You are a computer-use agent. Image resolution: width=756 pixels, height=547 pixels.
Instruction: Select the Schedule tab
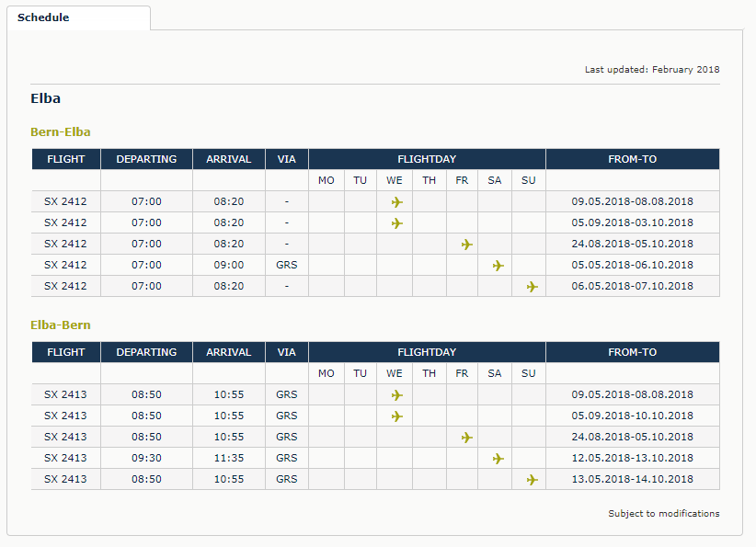tap(43, 17)
